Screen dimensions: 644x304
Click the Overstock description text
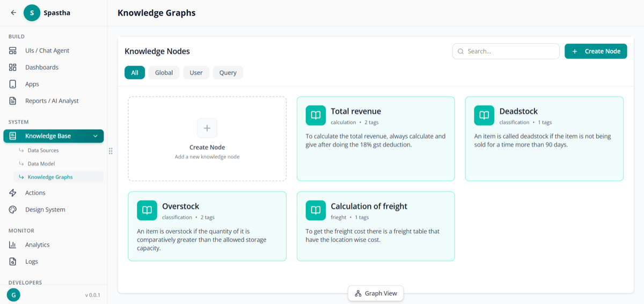coord(202,240)
